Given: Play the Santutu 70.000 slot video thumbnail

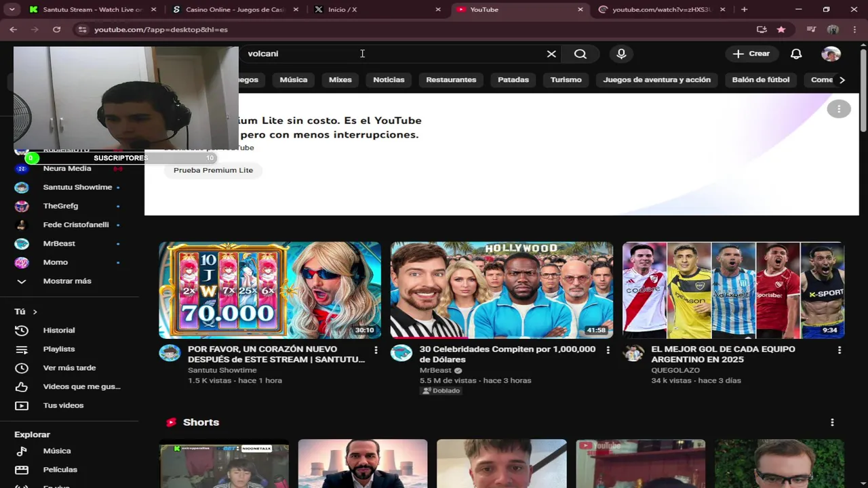Looking at the screenshot, I should point(270,290).
